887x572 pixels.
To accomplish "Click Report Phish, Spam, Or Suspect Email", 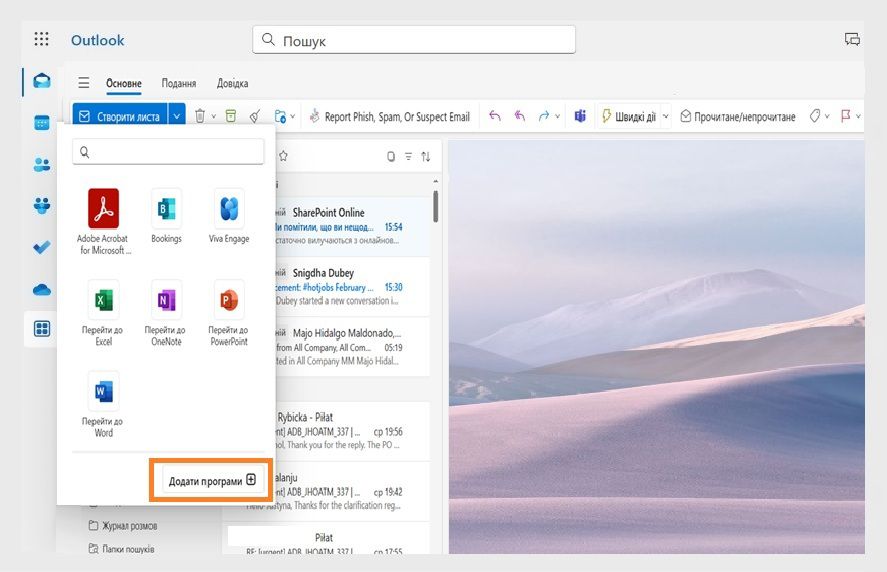I will [x=390, y=117].
